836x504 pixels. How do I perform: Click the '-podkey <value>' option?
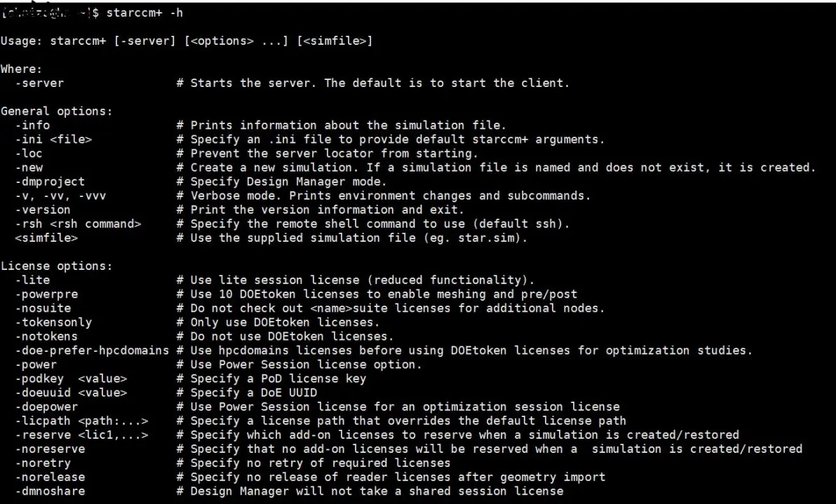coord(71,379)
